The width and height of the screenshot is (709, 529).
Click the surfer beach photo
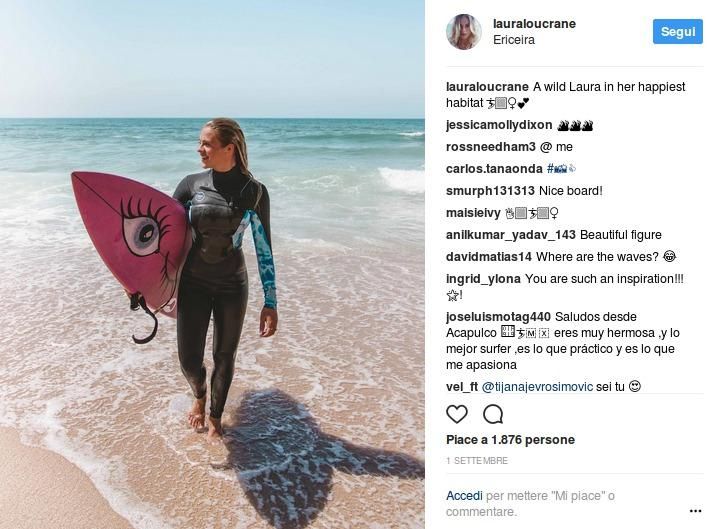pyautogui.click(x=212, y=264)
